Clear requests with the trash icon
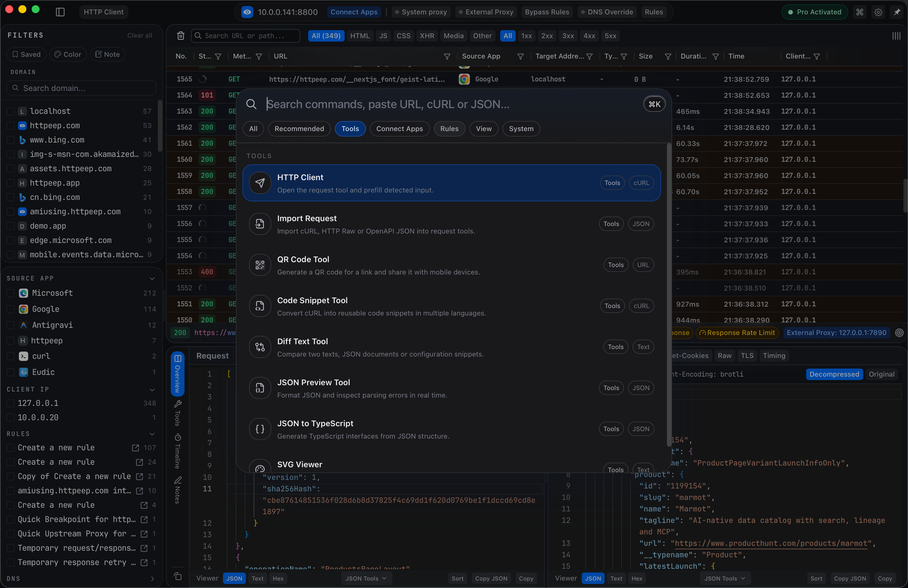Image resolution: width=908 pixels, height=588 pixels. (x=181, y=36)
